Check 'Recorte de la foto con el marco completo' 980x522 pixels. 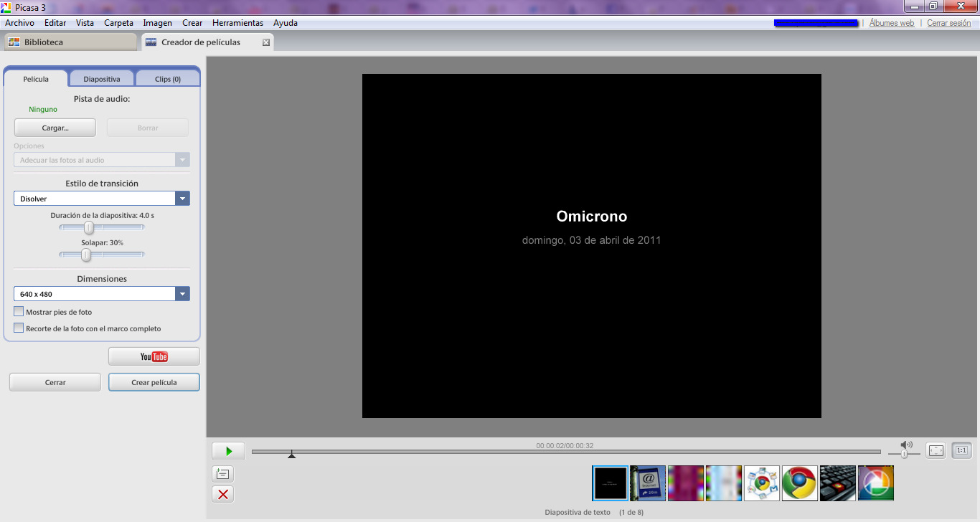coord(19,328)
